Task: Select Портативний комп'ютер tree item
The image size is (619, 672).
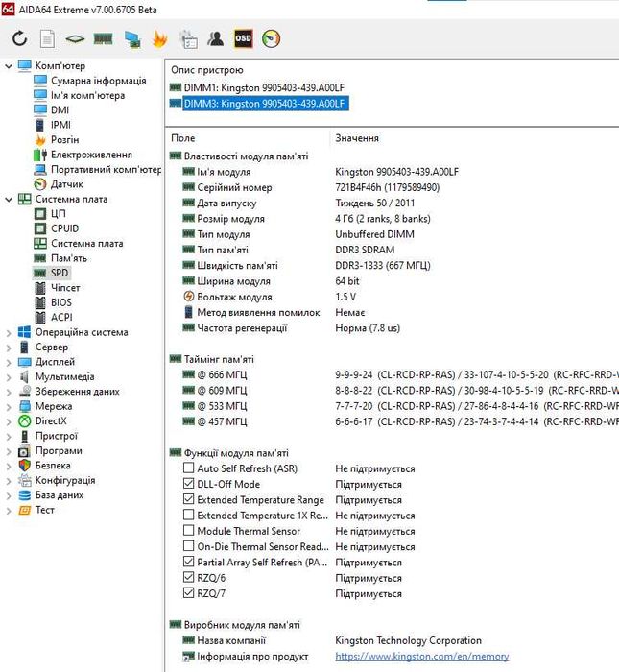Action: [x=106, y=169]
